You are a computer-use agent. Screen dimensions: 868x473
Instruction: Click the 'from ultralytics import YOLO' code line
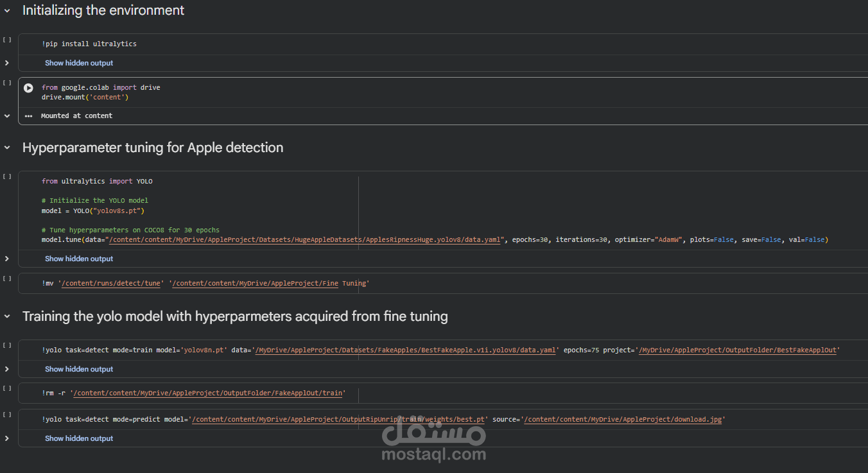click(x=97, y=181)
